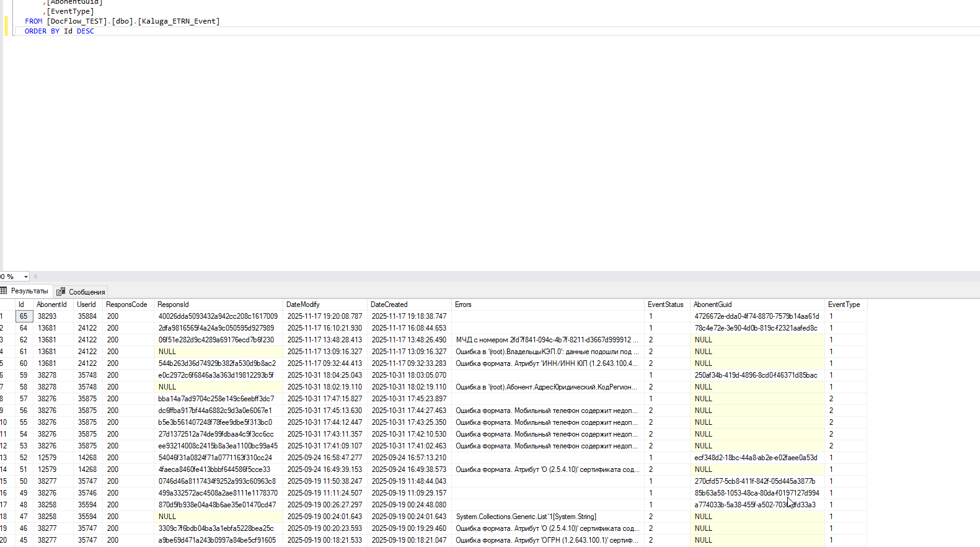Image resolution: width=980 pixels, height=547 pixels.
Task: Select the Id cell with value 58
Action: coord(24,387)
